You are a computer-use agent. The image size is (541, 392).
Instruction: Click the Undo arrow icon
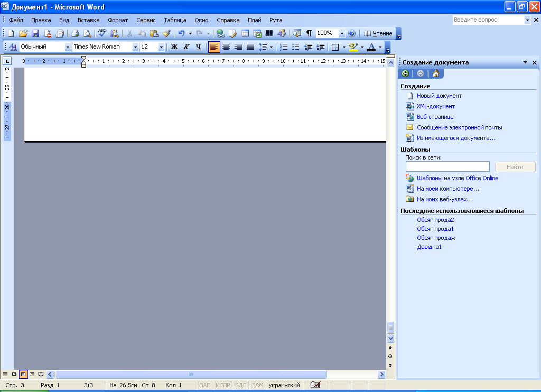(182, 33)
